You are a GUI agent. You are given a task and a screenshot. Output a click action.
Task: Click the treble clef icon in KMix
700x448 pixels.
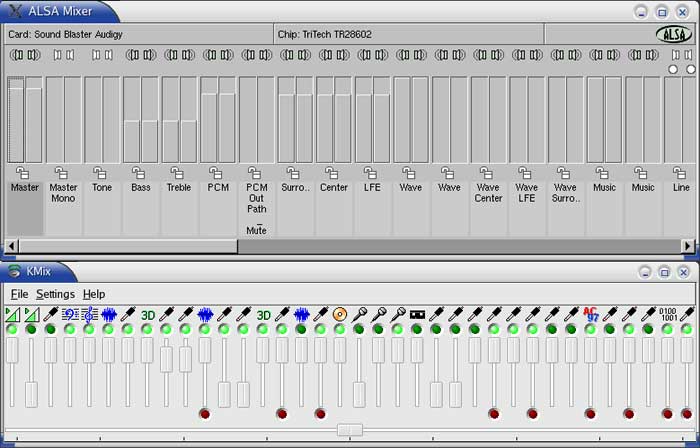point(89,314)
